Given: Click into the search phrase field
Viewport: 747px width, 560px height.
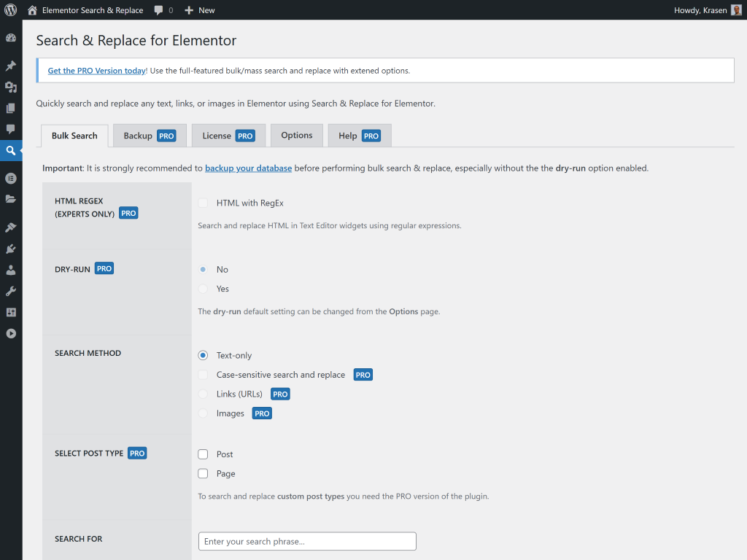Looking at the screenshot, I should pos(307,541).
